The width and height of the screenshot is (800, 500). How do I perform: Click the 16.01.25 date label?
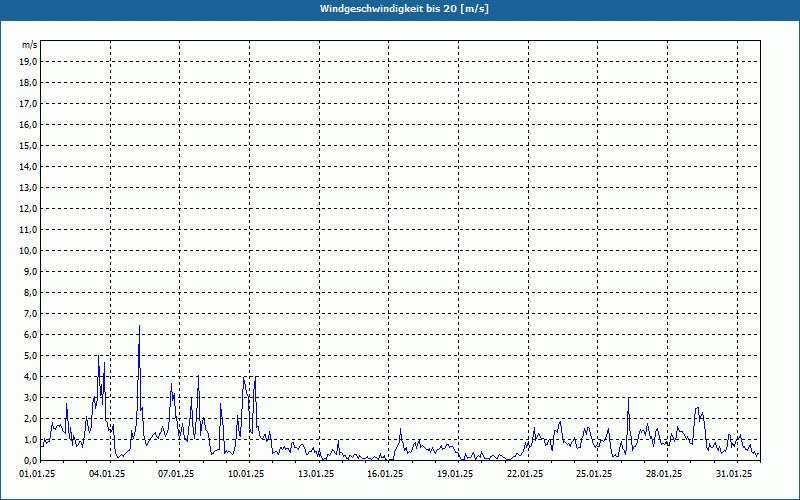[x=385, y=474]
